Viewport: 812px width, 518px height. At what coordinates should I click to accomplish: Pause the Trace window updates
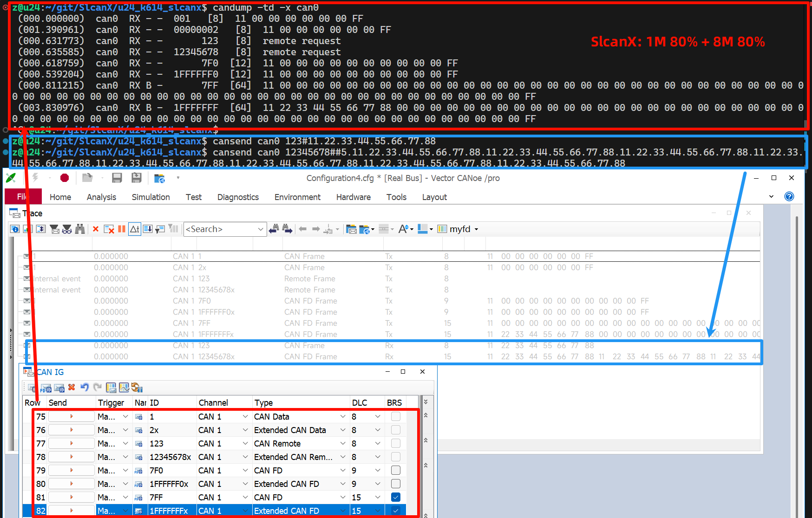(x=121, y=229)
